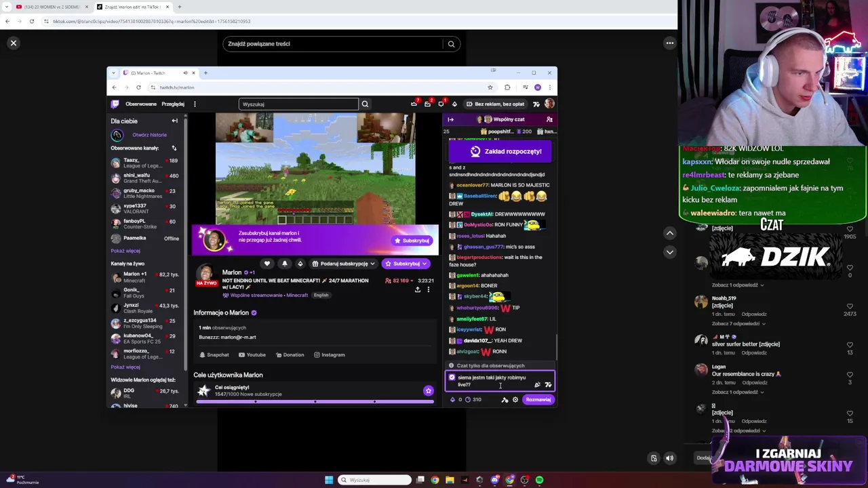868x488 pixels.
Task: Open stream options three-dot icon near share
Action: [428, 290]
